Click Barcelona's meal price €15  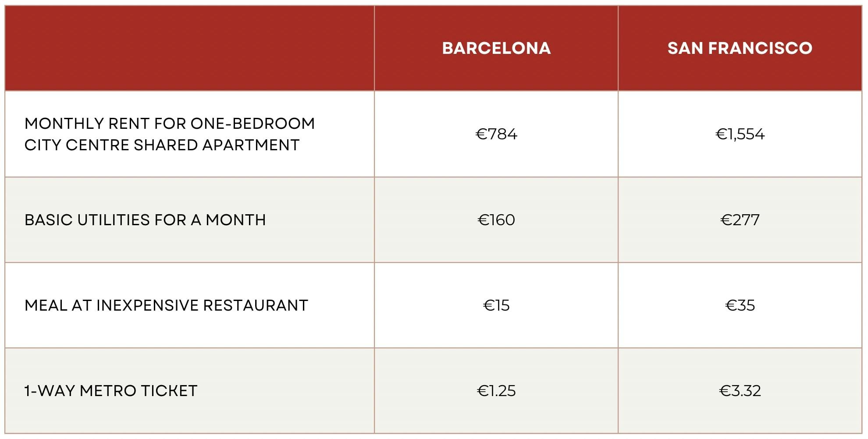pos(496,305)
